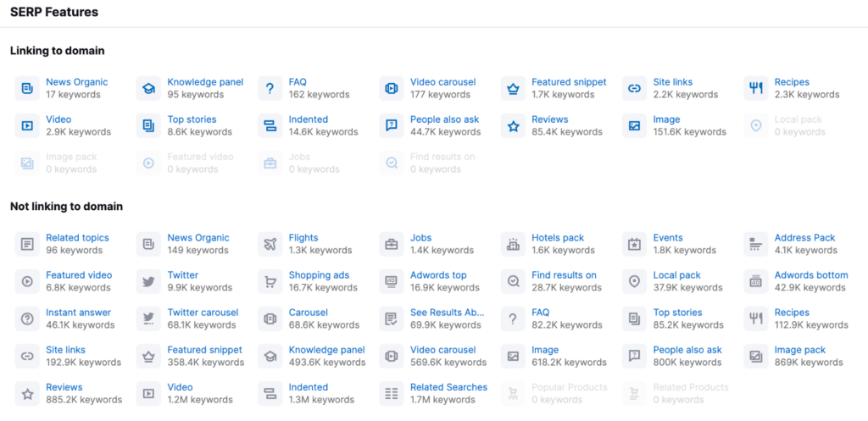868x421 pixels.
Task: Click the Shopping ads cart icon
Action: tap(270, 281)
